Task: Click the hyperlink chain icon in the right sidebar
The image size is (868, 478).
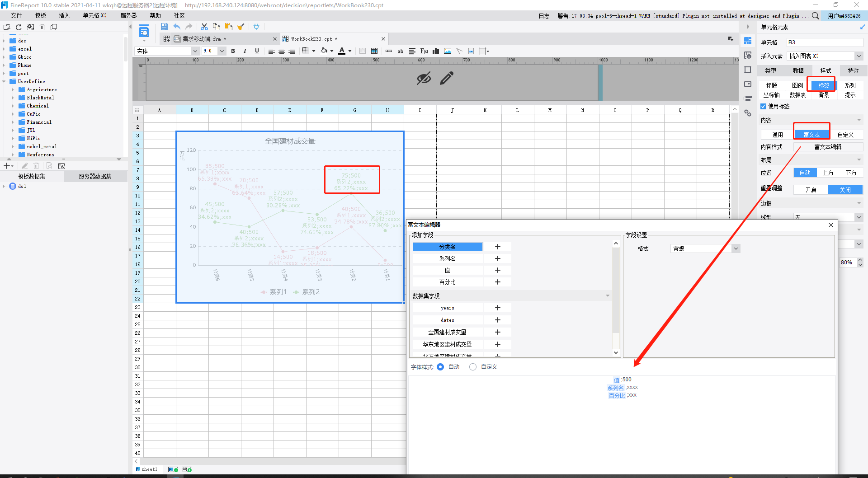Action: (x=748, y=113)
